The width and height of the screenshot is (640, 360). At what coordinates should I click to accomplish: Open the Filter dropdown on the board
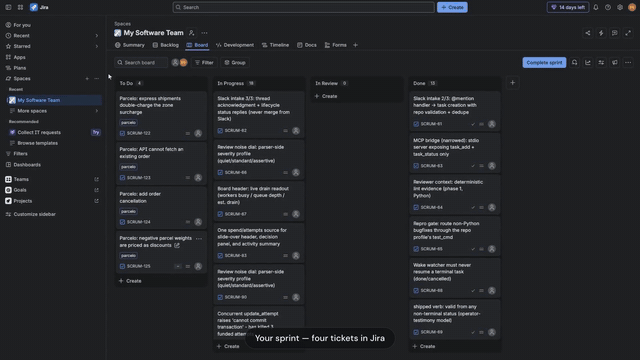204,62
